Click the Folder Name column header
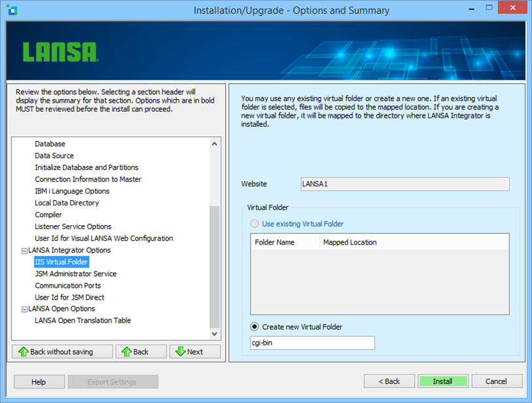 (285, 242)
